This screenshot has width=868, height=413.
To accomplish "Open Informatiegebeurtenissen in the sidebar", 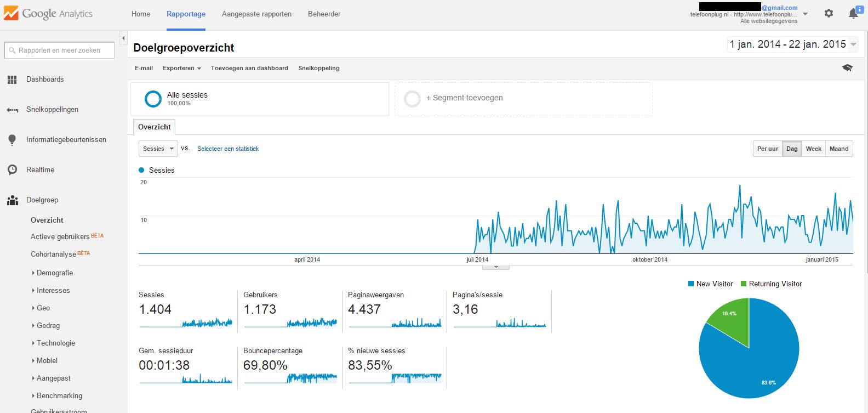I will pos(66,140).
